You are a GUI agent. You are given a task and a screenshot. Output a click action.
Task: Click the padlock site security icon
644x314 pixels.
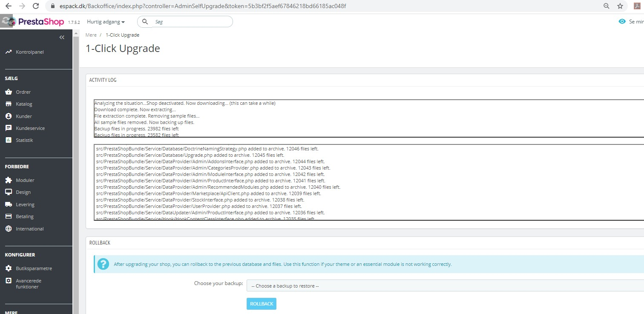tap(53, 6)
